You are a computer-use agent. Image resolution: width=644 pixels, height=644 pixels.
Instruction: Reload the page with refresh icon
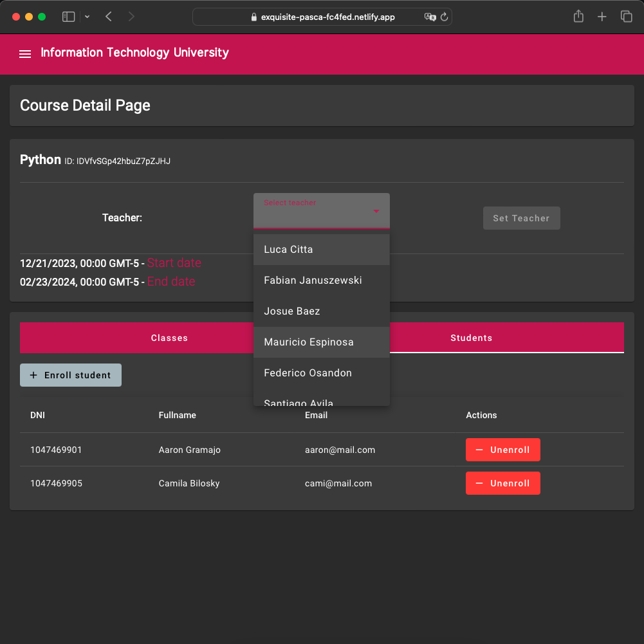(x=444, y=17)
